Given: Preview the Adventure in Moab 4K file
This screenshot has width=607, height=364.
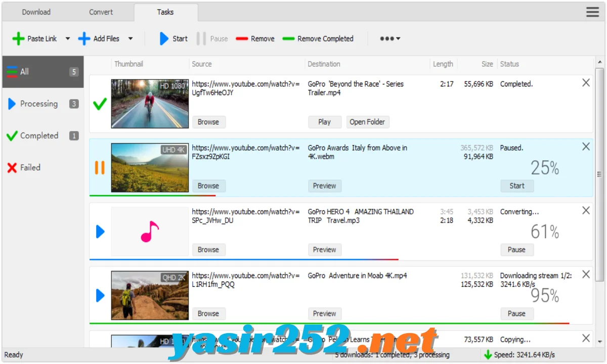Looking at the screenshot, I should tap(325, 313).
